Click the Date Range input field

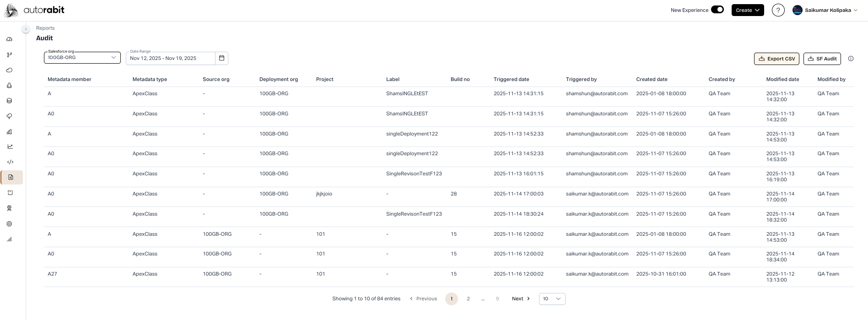coord(170,58)
